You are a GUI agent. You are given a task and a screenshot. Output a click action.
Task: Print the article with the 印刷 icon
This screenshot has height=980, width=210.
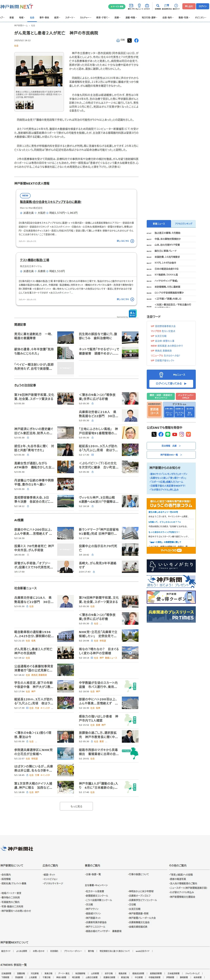(x=120, y=40)
